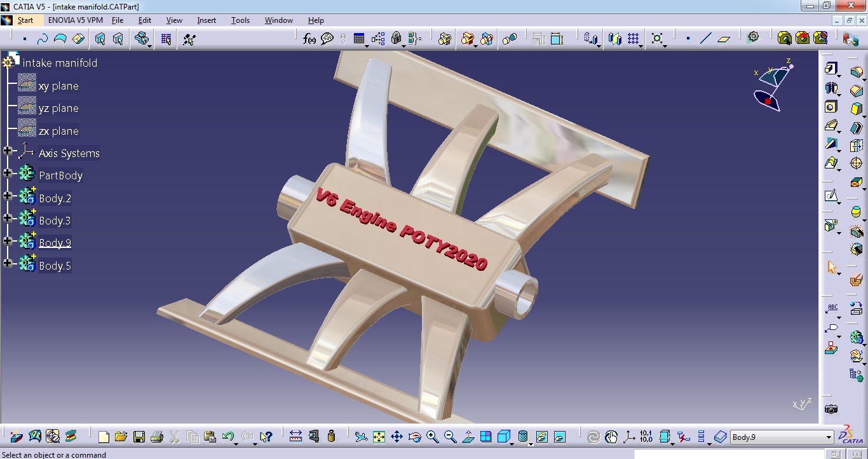The height and width of the screenshot is (459, 868).
Task: Click the Plane tool icon
Action: click(x=723, y=39)
